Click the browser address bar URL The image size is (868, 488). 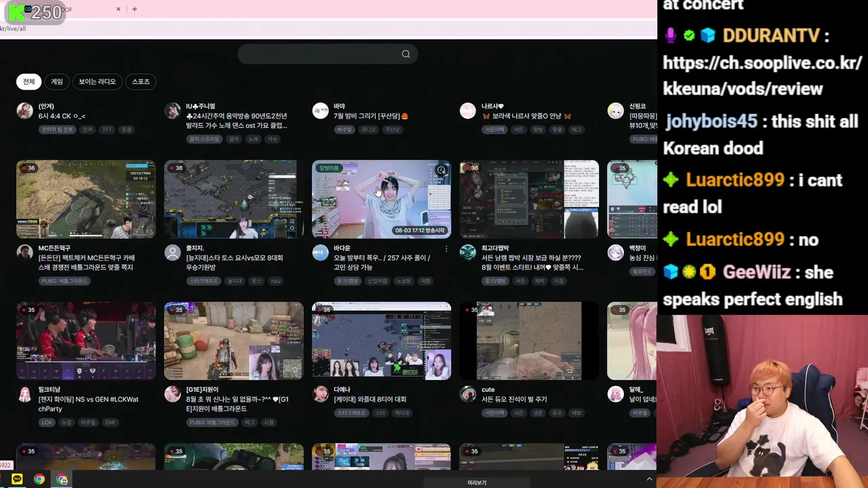tap(13, 28)
